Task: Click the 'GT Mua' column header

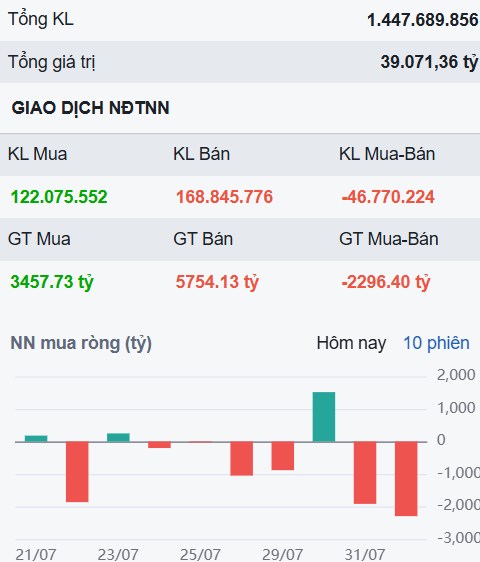Action: click(x=39, y=239)
